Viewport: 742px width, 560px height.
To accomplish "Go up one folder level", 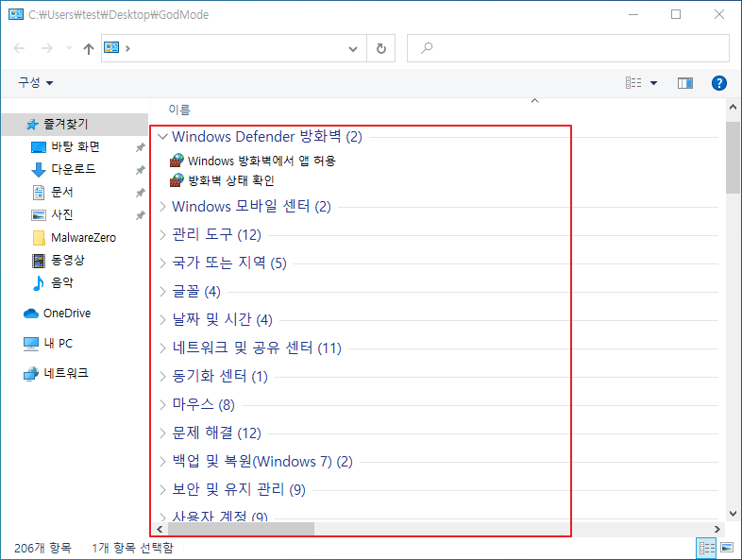I will (x=89, y=48).
